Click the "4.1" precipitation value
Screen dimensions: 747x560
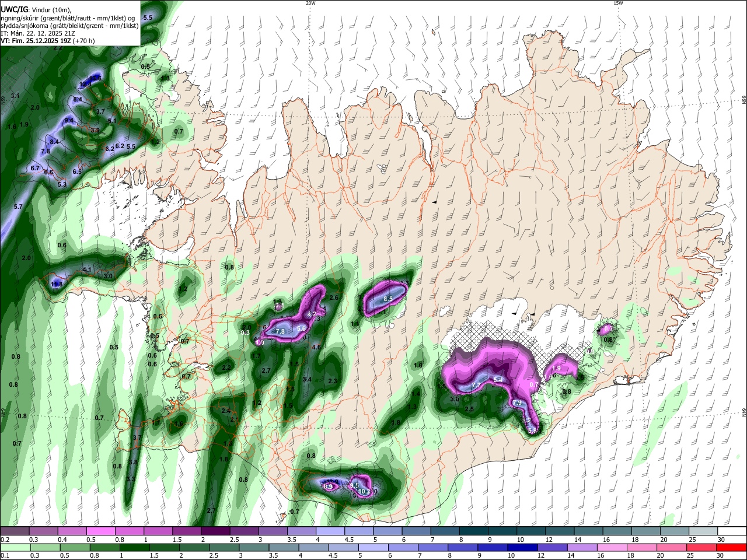click(87, 270)
